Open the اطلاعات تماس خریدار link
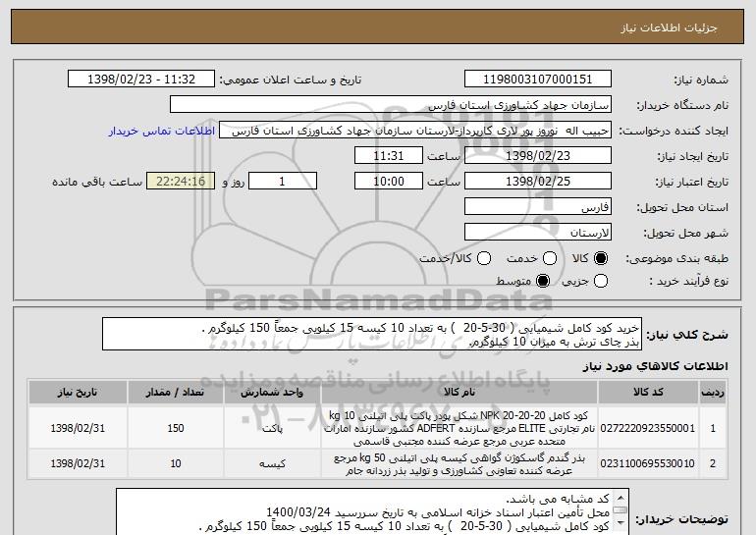 coord(162,131)
